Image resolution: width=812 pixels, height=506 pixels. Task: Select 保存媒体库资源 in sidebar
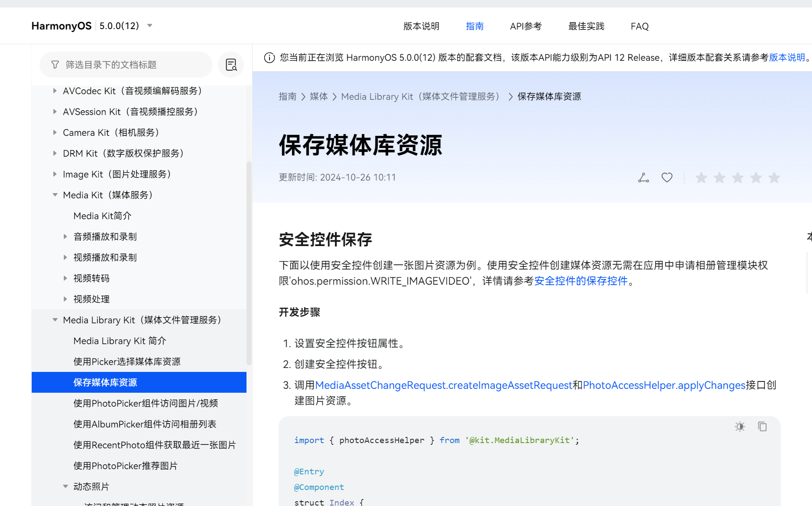[139, 382]
